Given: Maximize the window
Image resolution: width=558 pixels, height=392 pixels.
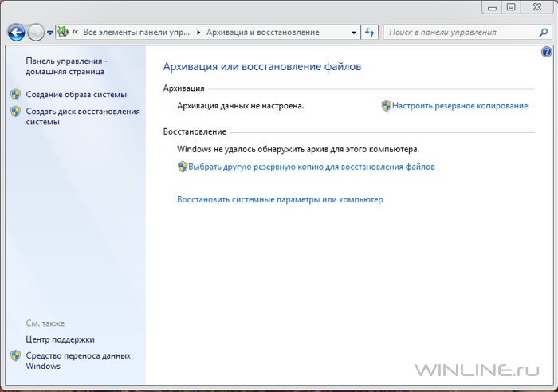Looking at the screenshot, I should 511,7.
